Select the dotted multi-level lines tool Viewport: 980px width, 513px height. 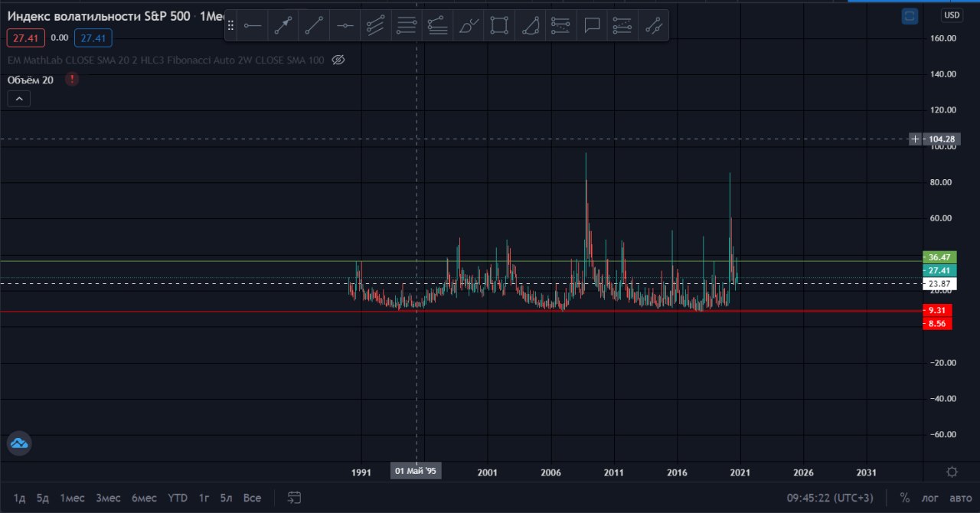[x=560, y=25]
